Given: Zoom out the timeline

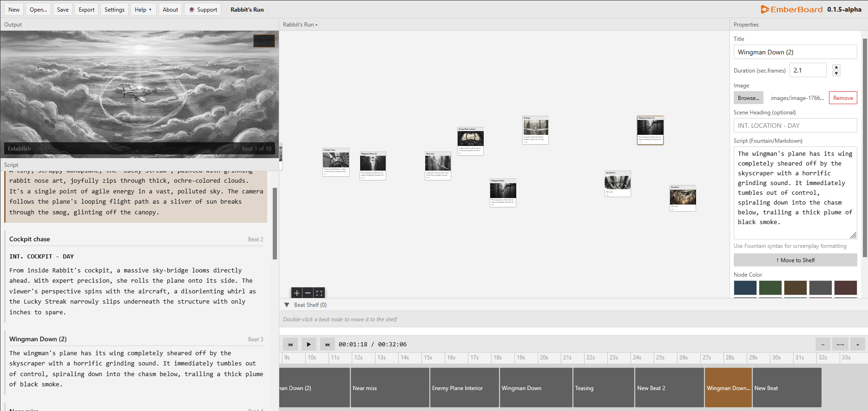Looking at the screenshot, I should (x=822, y=345).
